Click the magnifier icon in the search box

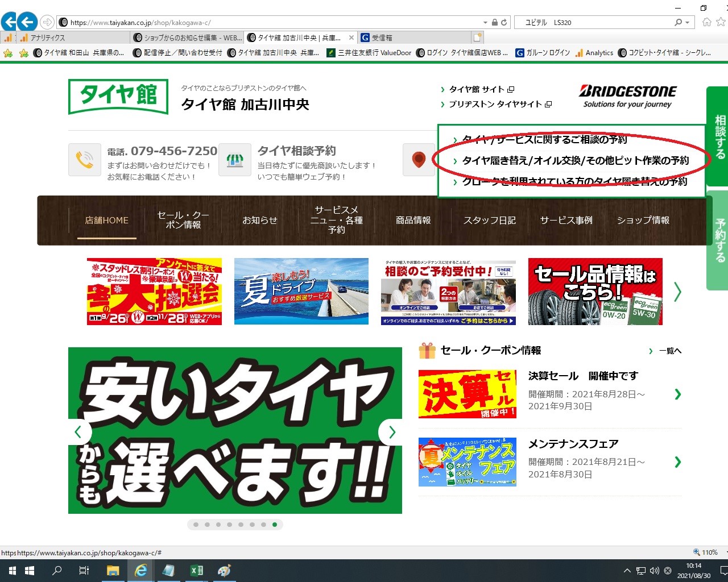point(678,22)
